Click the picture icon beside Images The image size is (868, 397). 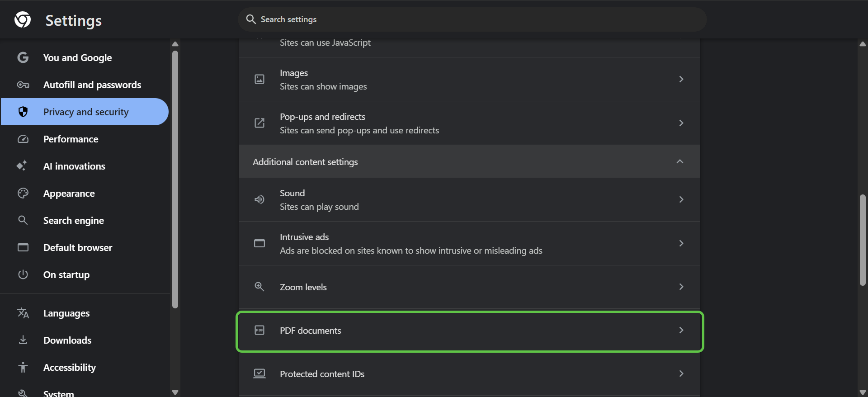pyautogui.click(x=259, y=79)
